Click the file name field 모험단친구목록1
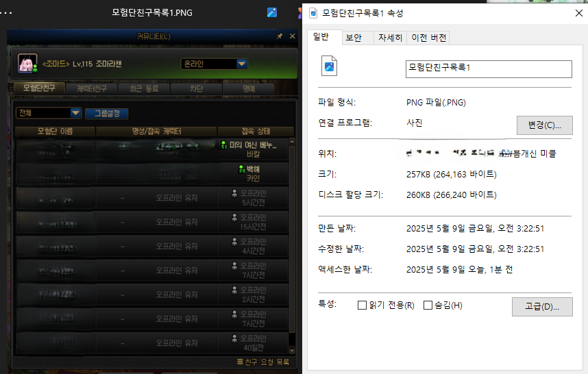 (488, 68)
